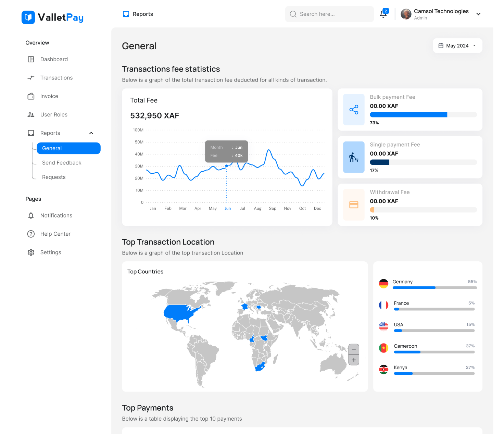Click the Invoice icon
The width and height of the screenshot is (504, 434).
tap(31, 96)
